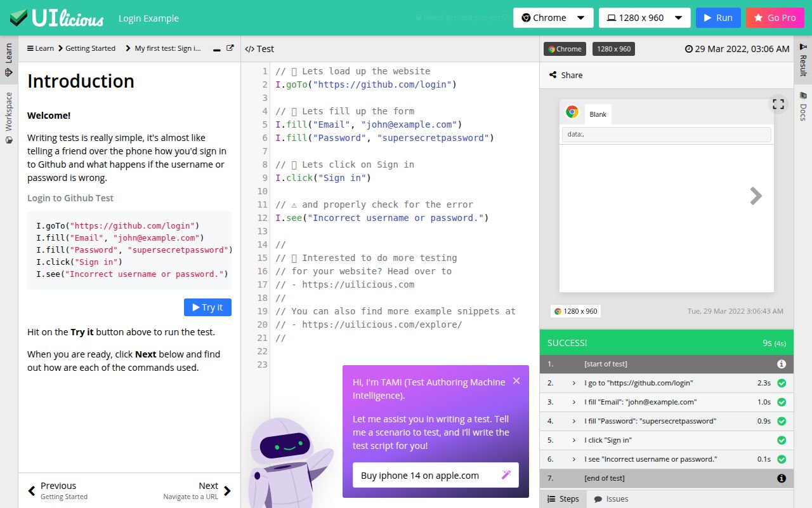Expand the see Incorrect username step
812x508 pixels.
coord(574,459)
